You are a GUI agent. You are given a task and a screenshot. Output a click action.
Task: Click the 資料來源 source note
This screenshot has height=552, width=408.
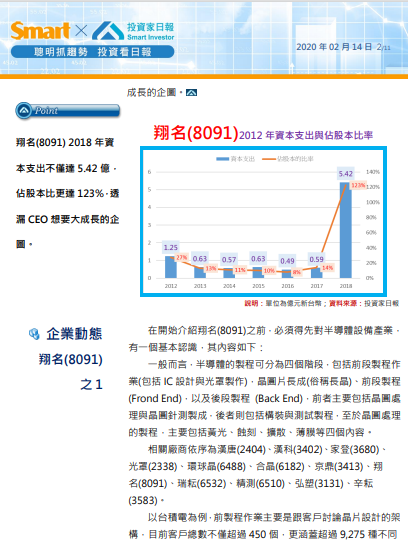pos(364,303)
